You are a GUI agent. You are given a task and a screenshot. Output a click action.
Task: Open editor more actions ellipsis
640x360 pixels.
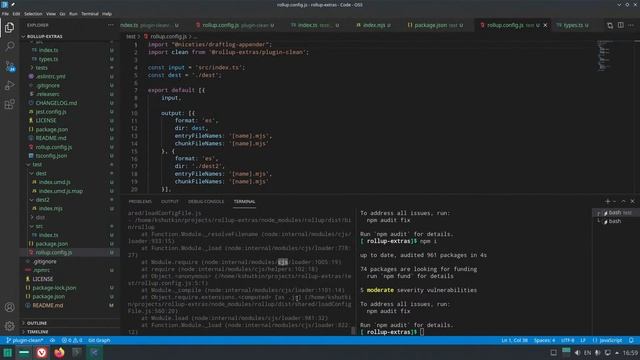click(631, 25)
